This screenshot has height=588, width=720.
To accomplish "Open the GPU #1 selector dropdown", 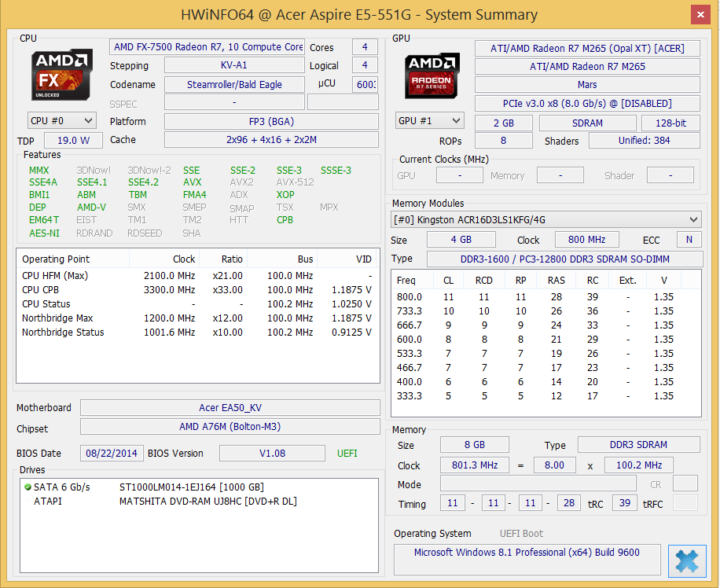I will pos(430,121).
